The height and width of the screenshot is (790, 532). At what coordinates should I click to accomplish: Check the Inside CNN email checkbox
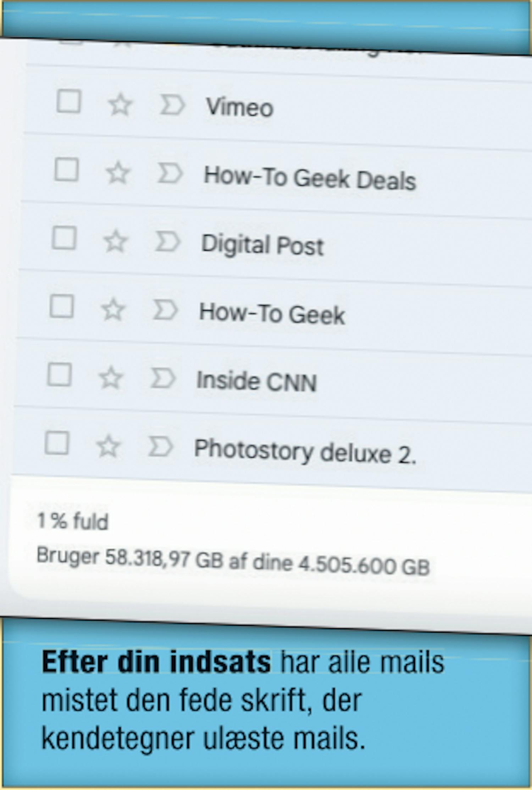59,374
